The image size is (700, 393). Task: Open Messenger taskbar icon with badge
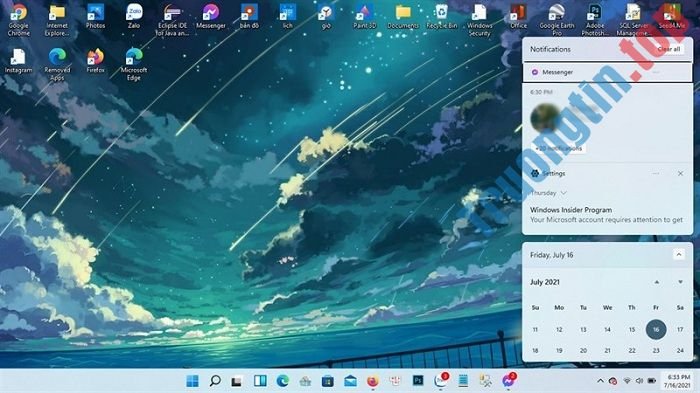tap(508, 380)
